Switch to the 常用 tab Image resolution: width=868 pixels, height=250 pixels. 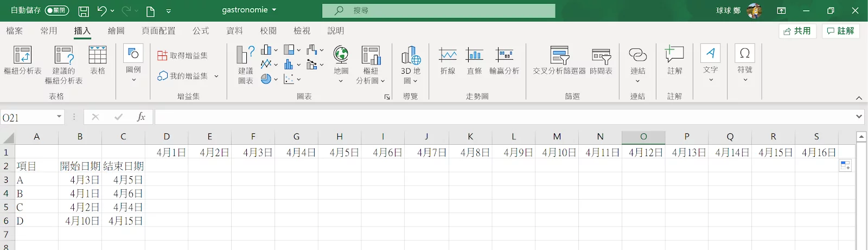(x=49, y=31)
